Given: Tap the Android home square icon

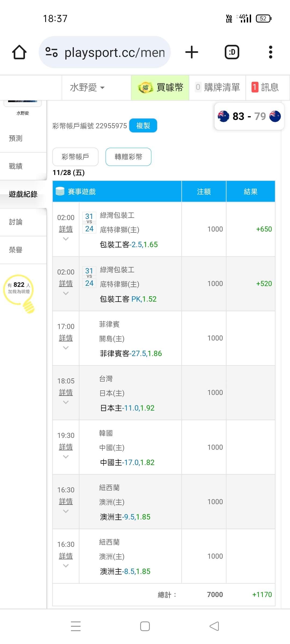Looking at the screenshot, I should (145, 626).
